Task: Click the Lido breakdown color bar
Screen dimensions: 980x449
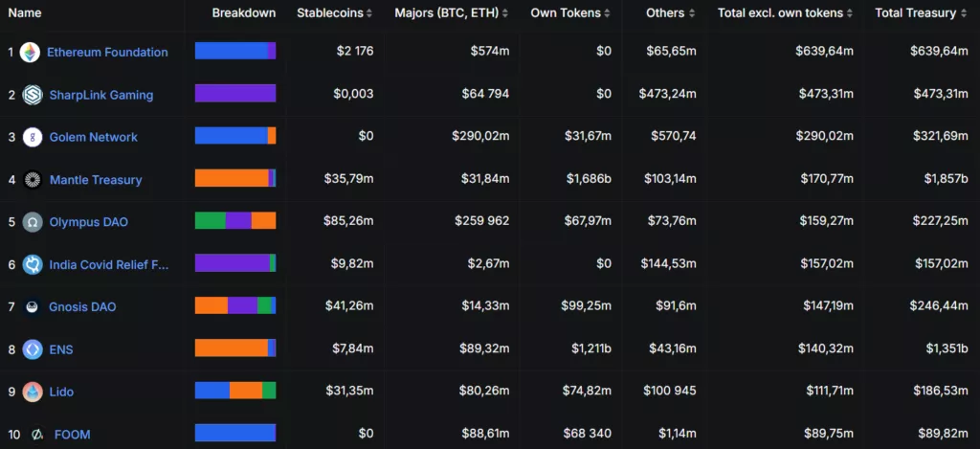Action: point(235,391)
